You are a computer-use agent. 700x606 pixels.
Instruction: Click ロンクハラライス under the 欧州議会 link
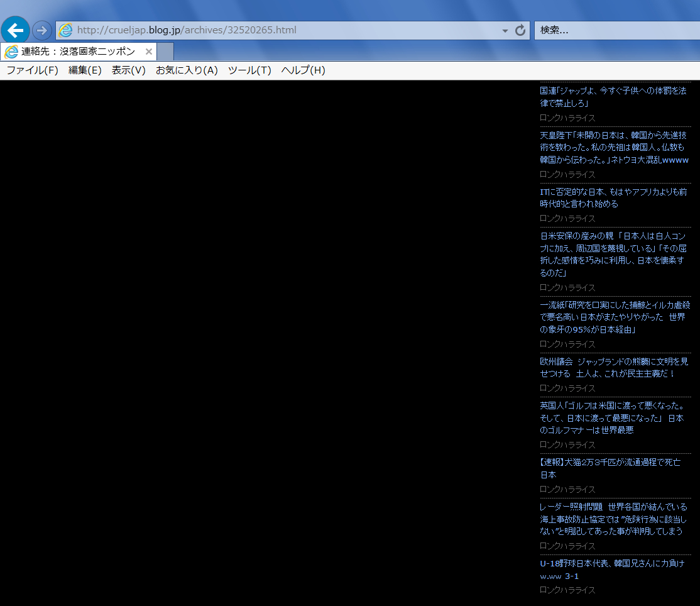[567, 388]
